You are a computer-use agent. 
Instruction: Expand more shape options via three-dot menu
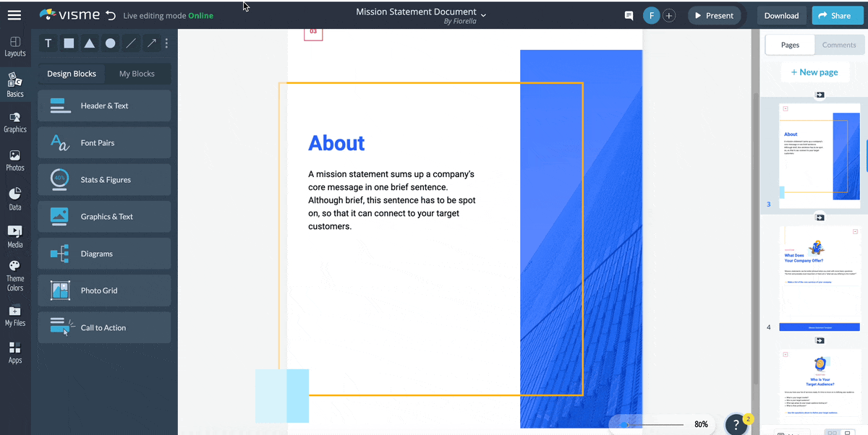(167, 43)
